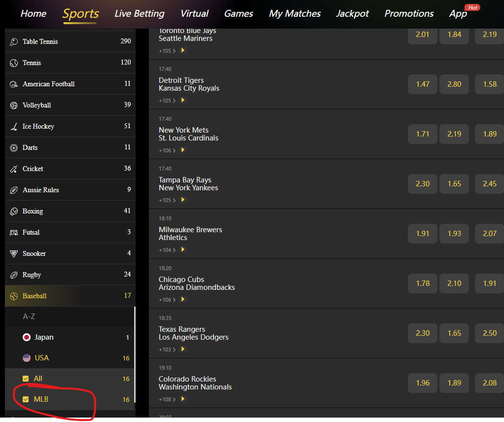504x422 pixels.
Task: Click the American Football helmet icon
Action: (14, 84)
